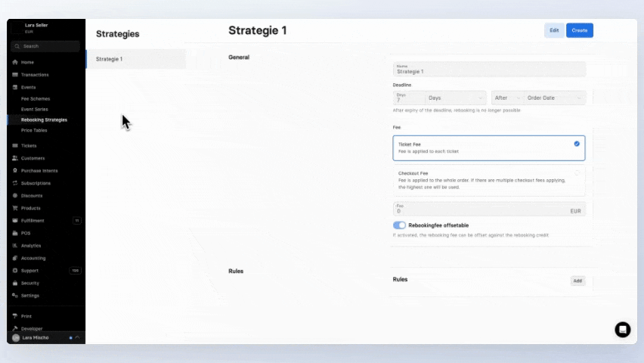Toggle the Rebookingfee offsetable switch

[x=399, y=225]
